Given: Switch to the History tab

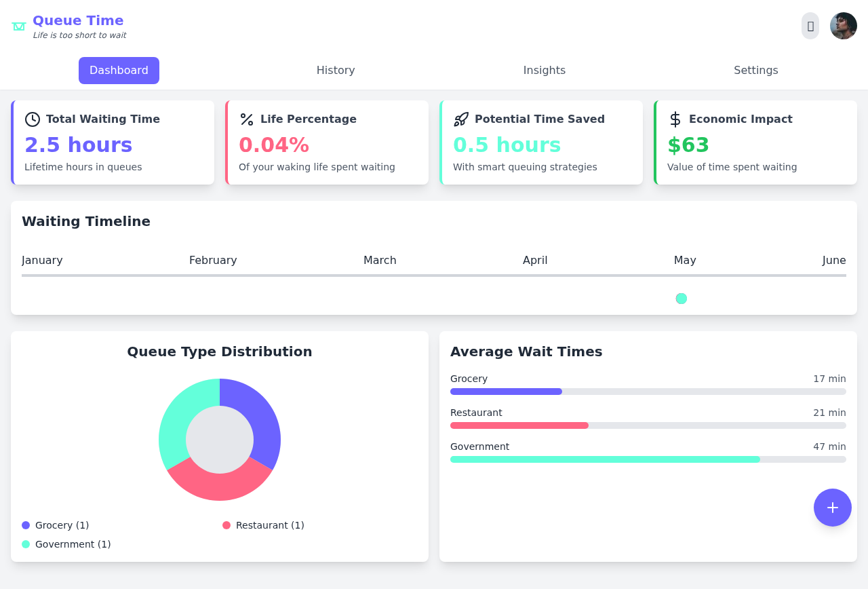Looking at the screenshot, I should [x=335, y=70].
